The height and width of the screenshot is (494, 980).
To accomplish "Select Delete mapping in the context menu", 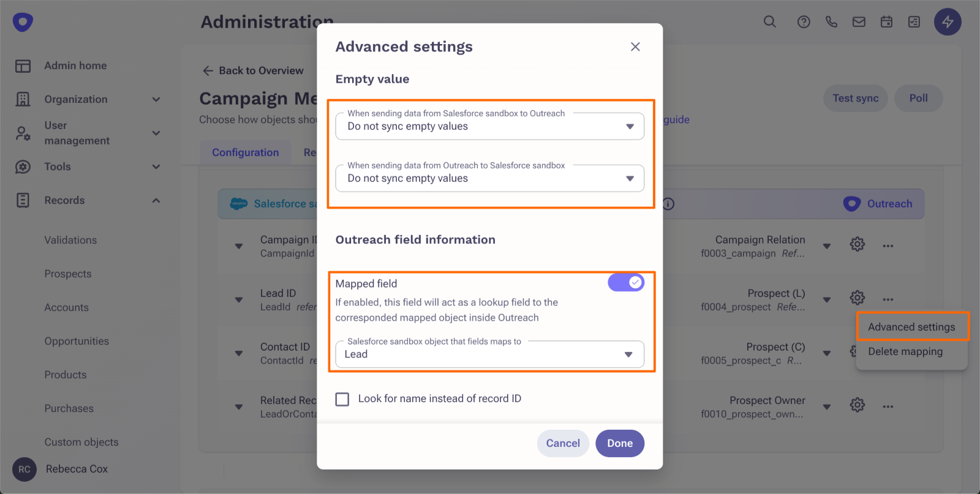I will click(905, 351).
